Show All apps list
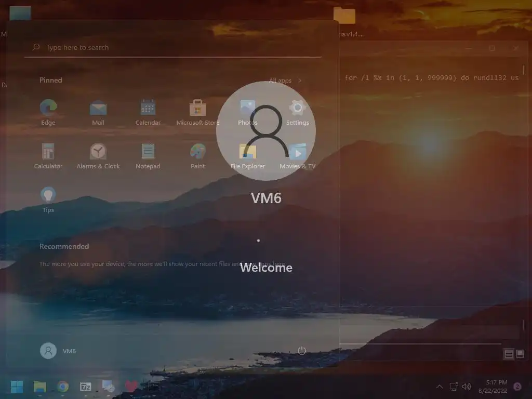Image resolution: width=532 pixels, height=399 pixels. (x=285, y=81)
